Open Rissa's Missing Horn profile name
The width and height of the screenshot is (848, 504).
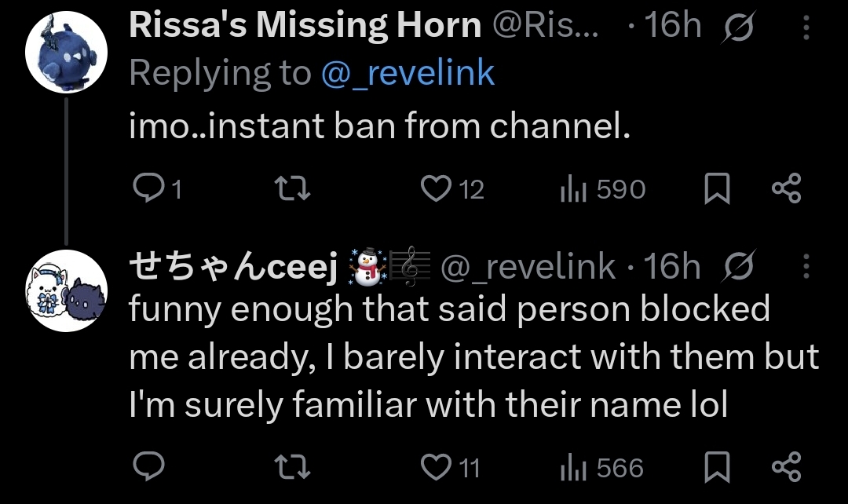coord(304,26)
